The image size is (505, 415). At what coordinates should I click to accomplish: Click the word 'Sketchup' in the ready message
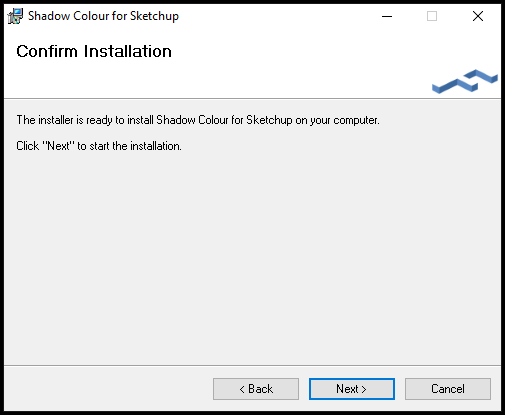click(269, 120)
